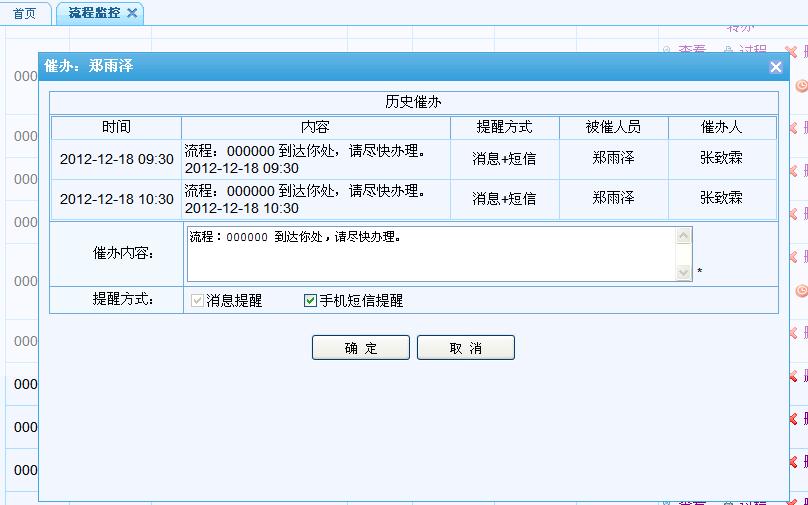Click 消息+短信 in the 09:30 row
Screen dimensions: 808x505
tap(504, 159)
